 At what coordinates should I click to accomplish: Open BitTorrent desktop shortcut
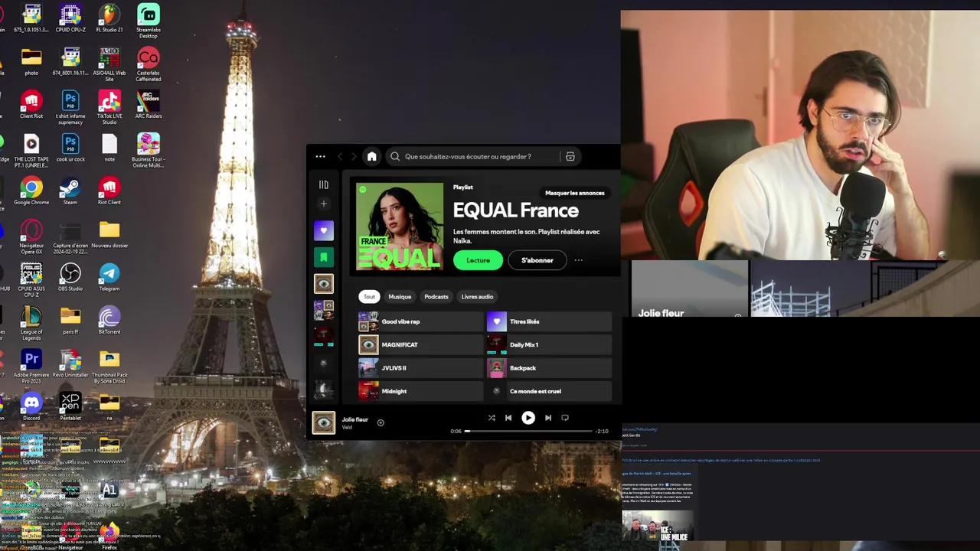109,321
